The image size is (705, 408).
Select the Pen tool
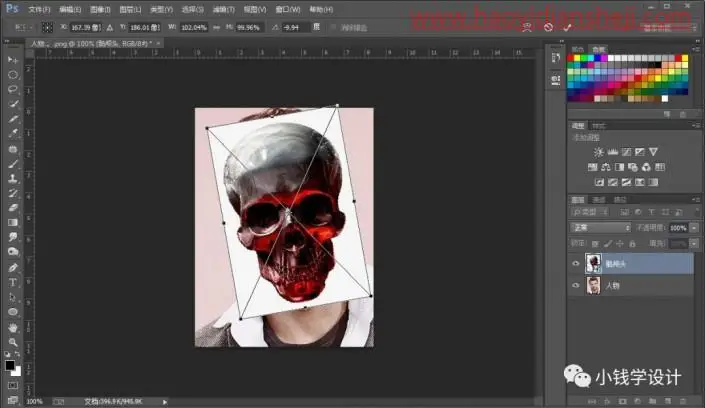coord(13,268)
